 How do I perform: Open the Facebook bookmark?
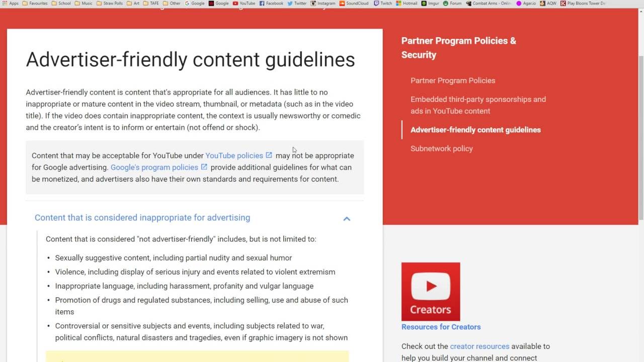(271, 3)
